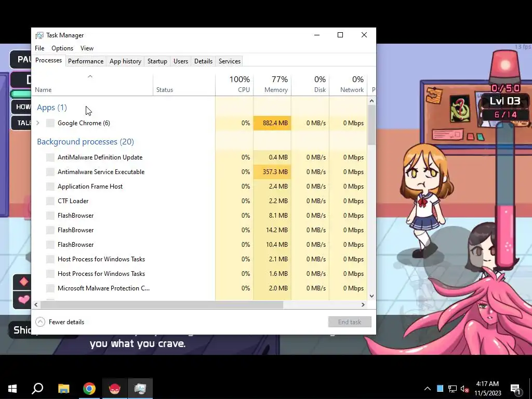Collapse view with Fewer details arrow

pos(40,322)
